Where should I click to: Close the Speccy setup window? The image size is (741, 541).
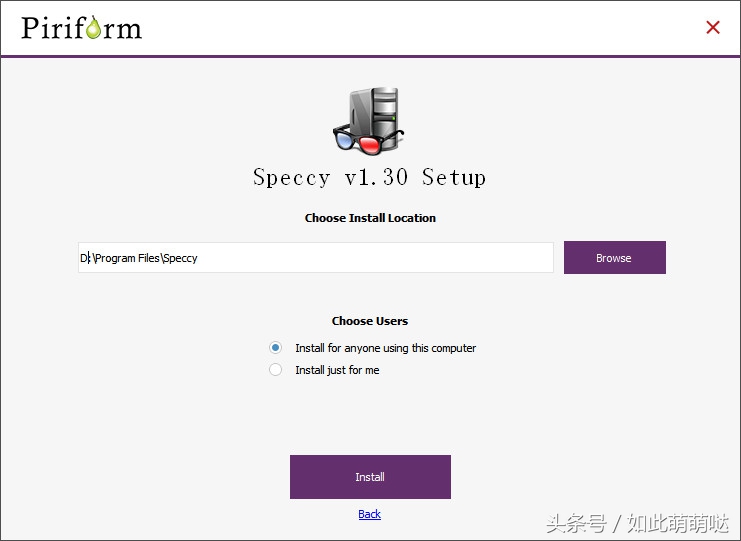(713, 27)
